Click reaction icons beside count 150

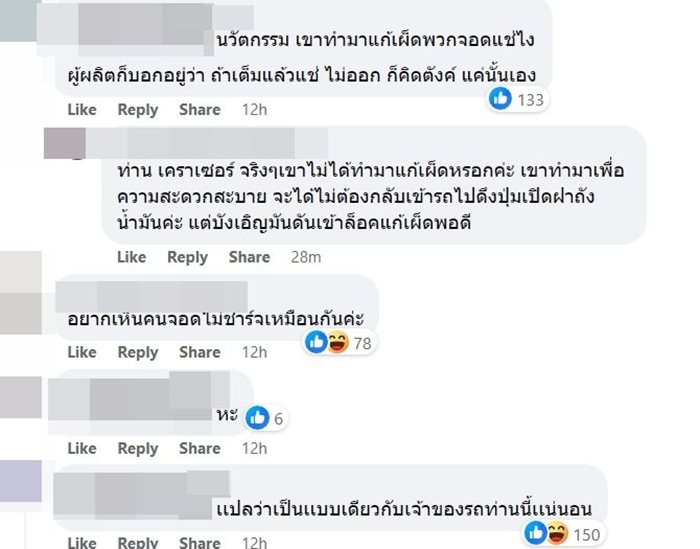[x=546, y=534]
